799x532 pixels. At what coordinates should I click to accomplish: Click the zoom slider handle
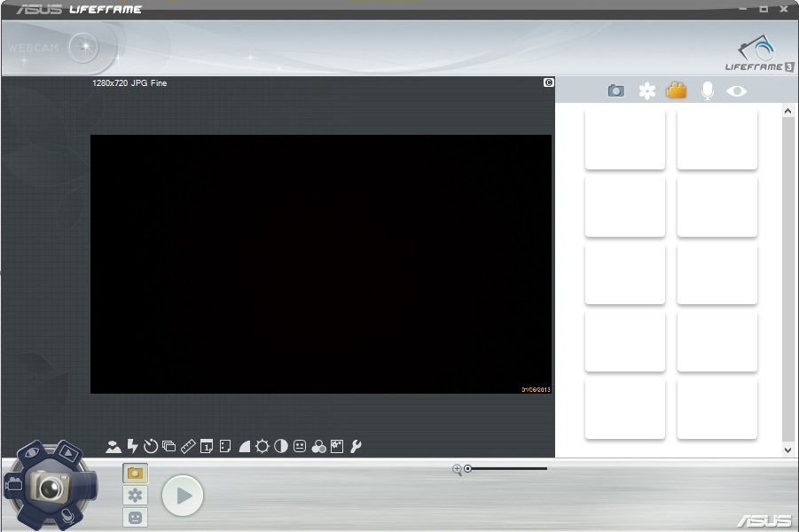467,468
